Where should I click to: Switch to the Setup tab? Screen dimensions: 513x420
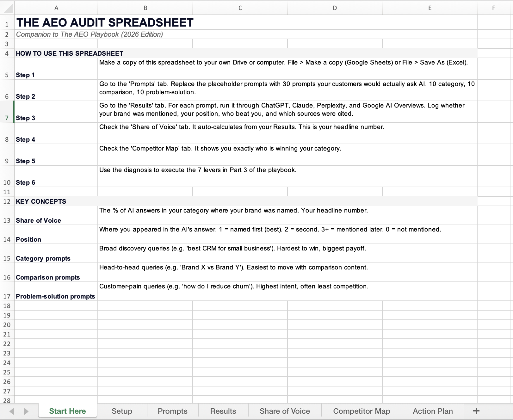tap(122, 411)
